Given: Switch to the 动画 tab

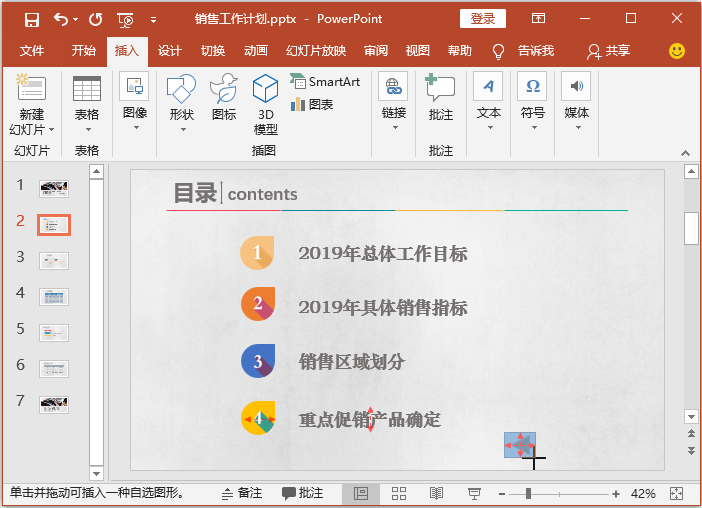Looking at the screenshot, I should coord(256,51).
